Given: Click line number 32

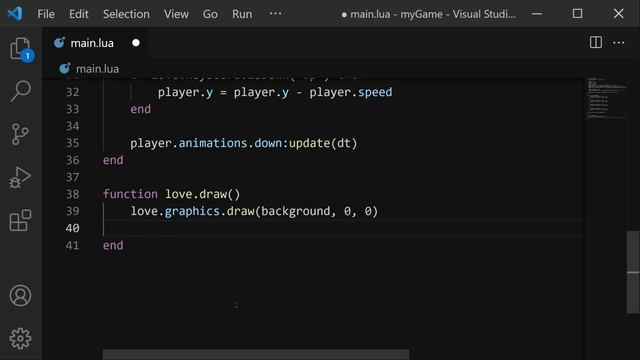Looking at the screenshot, I should (x=73, y=92).
